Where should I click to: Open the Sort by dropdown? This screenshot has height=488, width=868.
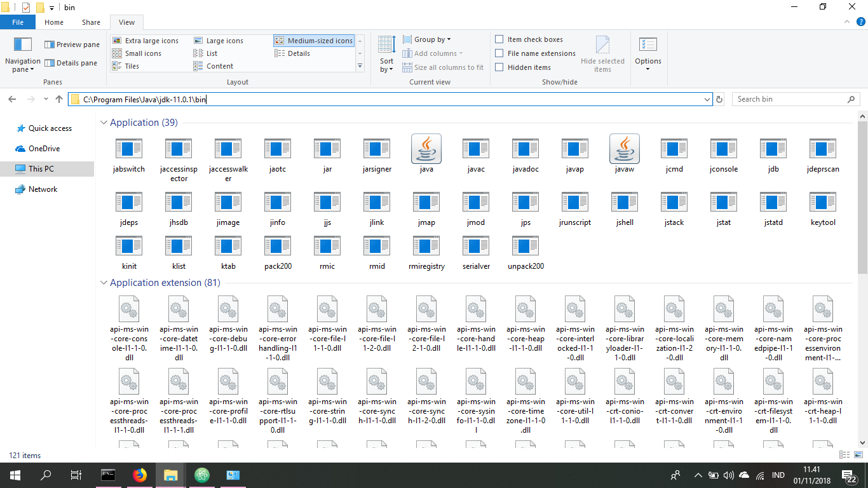point(387,54)
